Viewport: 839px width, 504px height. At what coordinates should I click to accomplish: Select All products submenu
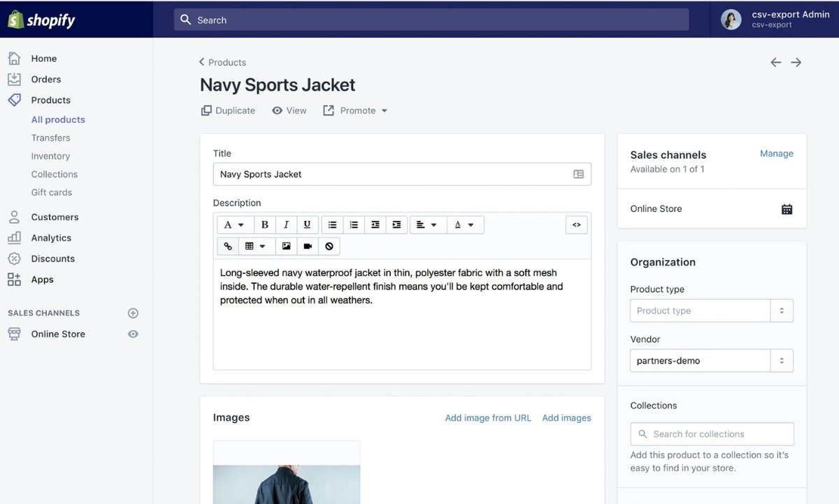[x=58, y=120]
